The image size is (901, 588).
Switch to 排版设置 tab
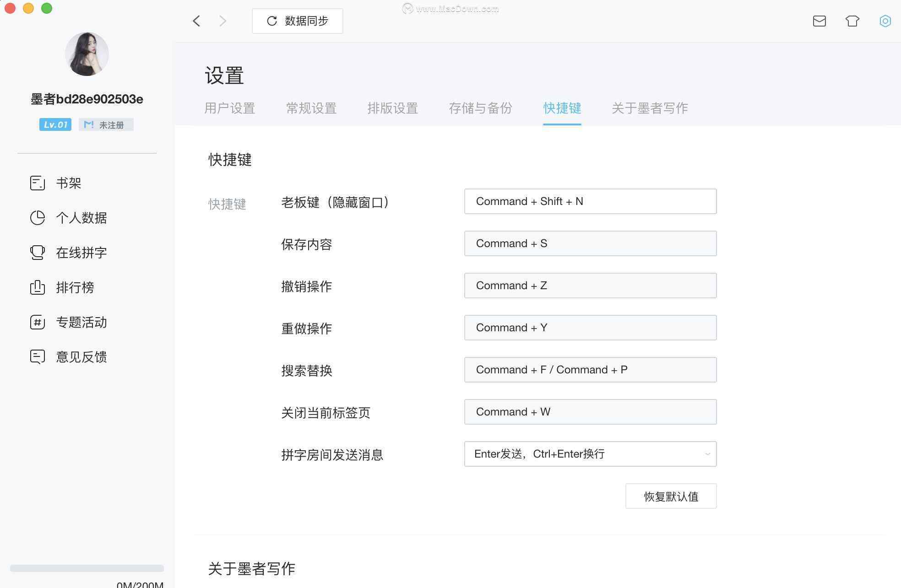(x=392, y=108)
